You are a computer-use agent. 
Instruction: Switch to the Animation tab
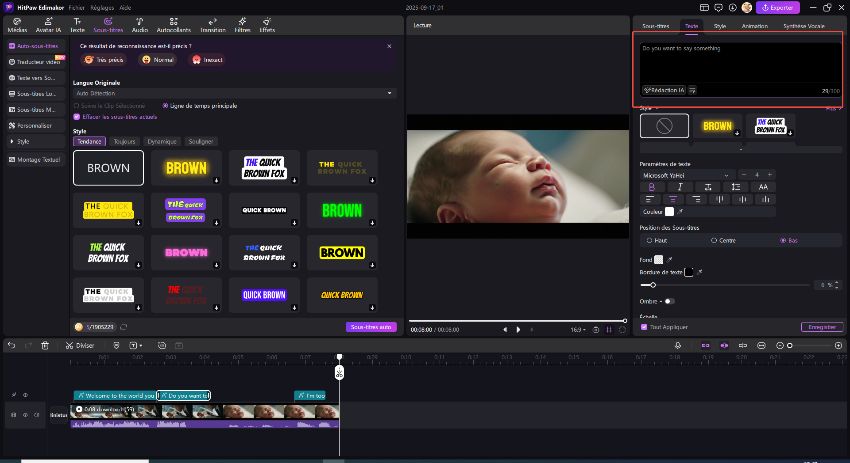[755, 24]
